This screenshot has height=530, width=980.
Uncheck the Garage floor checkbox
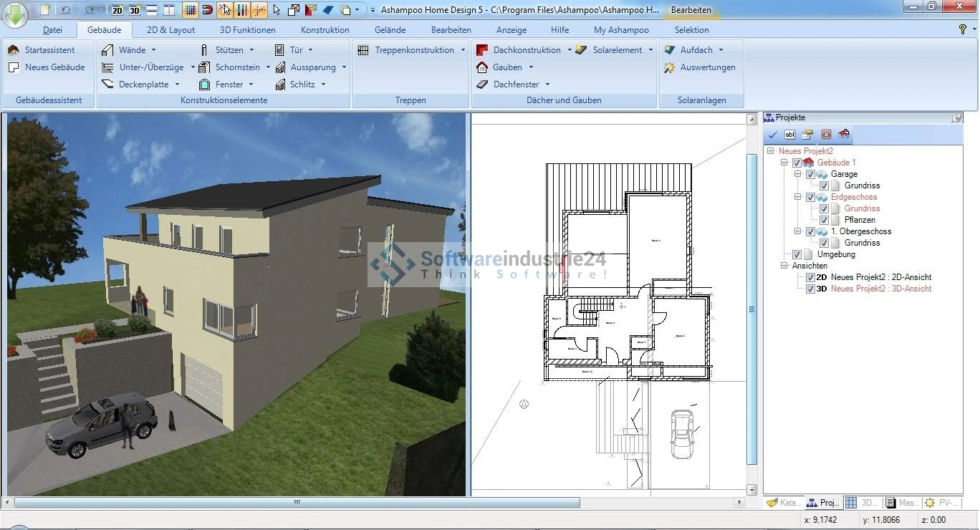pyautogui.click(x=810, y=175)
